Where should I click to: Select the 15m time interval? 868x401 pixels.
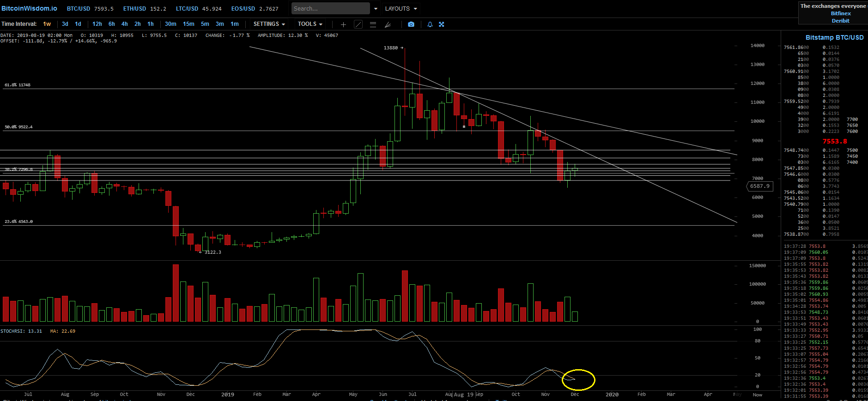pyautogui.click(x=188, y=24)
